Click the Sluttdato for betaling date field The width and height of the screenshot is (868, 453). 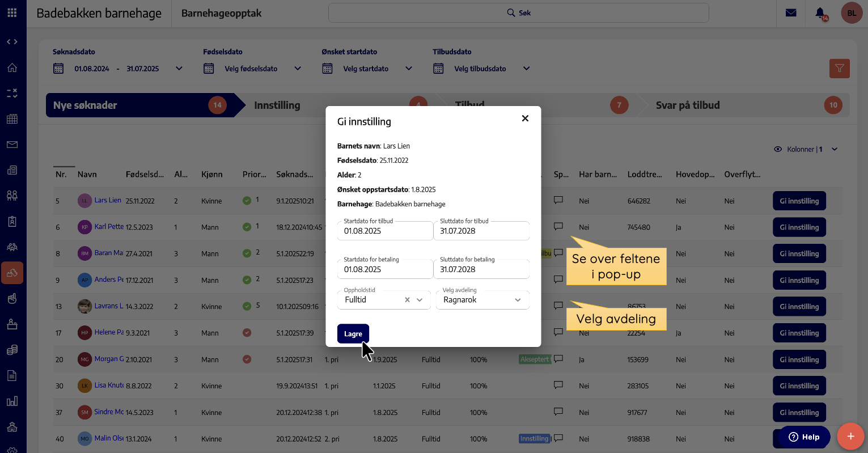pos(482,269)
